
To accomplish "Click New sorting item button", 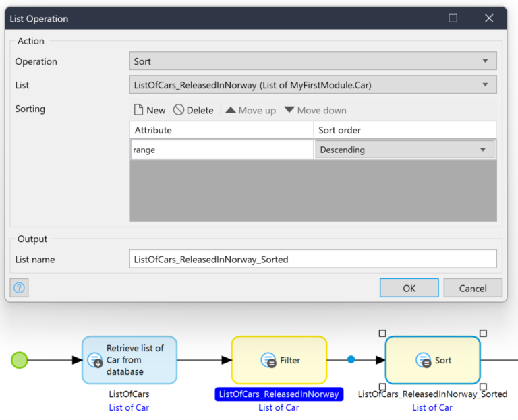I will pos(150,110).
